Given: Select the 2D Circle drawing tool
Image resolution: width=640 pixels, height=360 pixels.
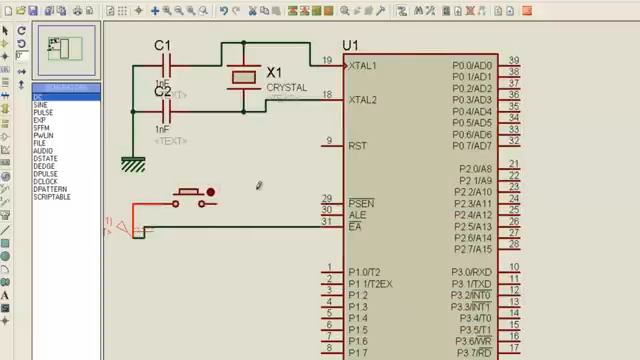Looking at the screenshot, I should [x=5, y=256].
